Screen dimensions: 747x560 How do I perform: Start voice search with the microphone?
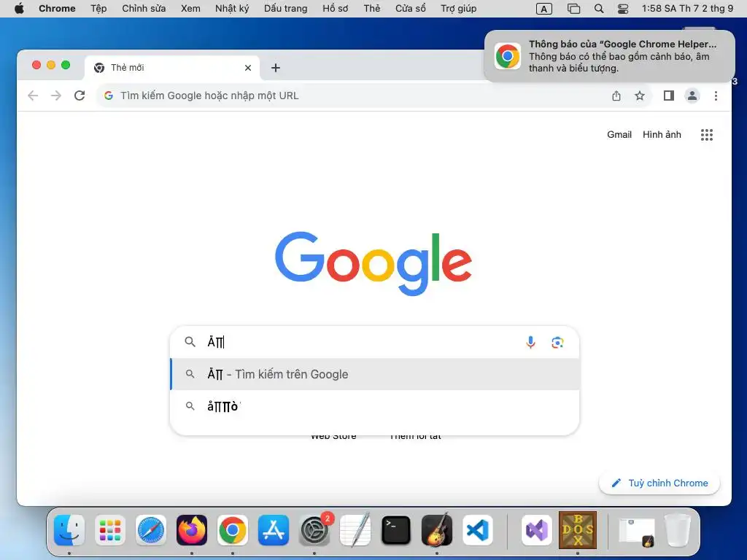coord(530,342)
